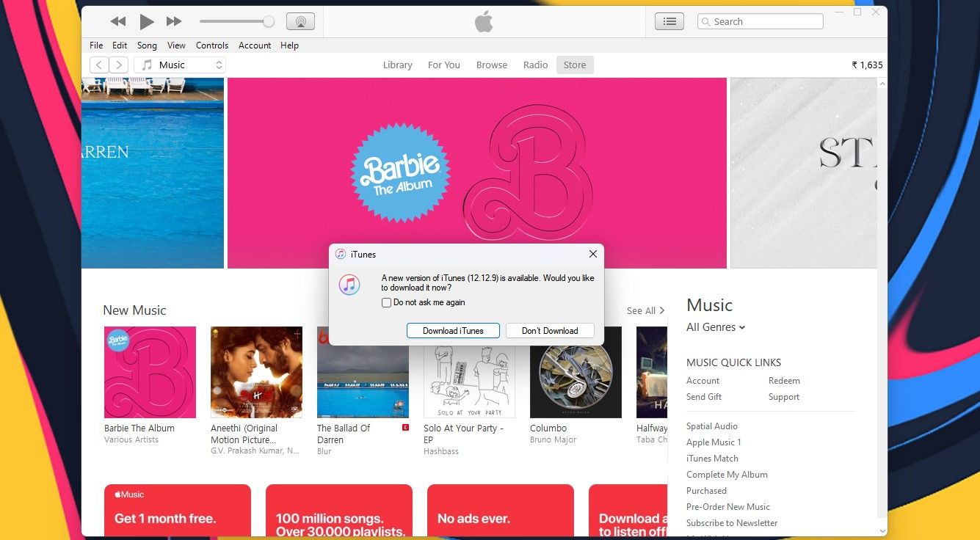Open the Barbie The Album cover thumbnail

click(150, 372)
